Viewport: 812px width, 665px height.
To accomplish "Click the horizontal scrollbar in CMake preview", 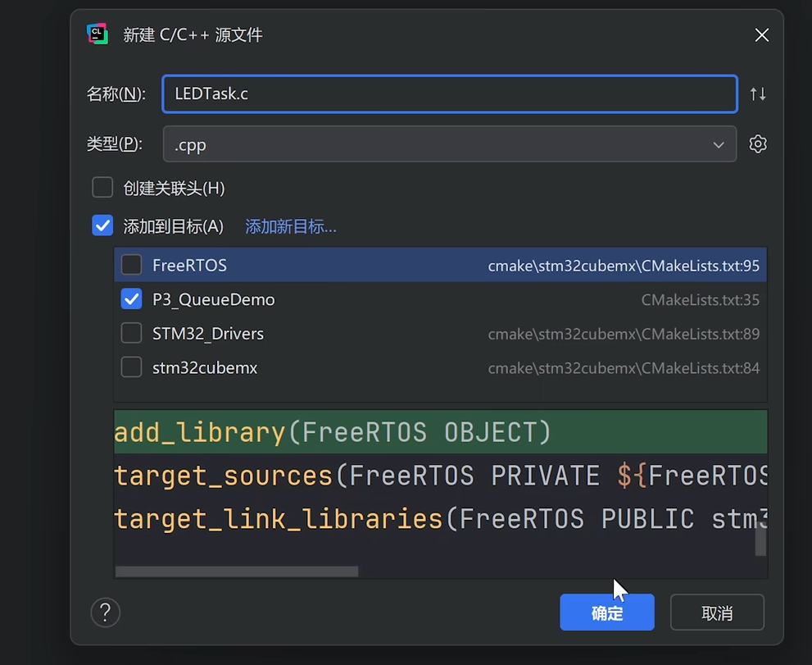I will (x=237, y=572).
